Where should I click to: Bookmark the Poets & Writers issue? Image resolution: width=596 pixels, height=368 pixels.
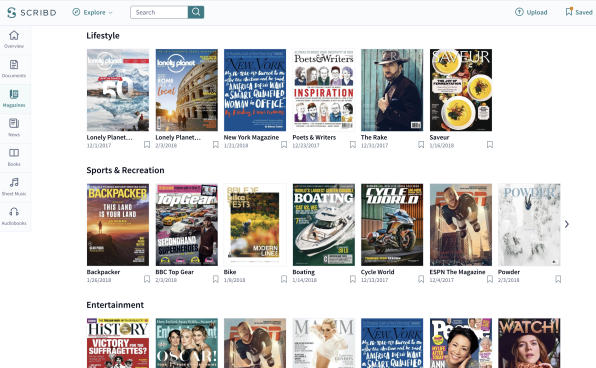(x=353, y=145)
